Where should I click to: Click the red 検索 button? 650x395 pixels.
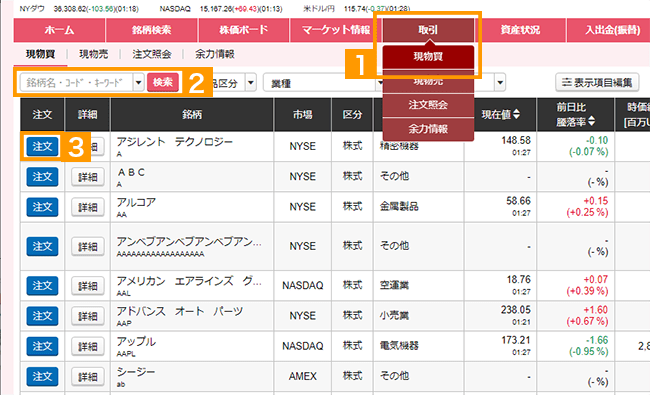[x=163, y=82]
